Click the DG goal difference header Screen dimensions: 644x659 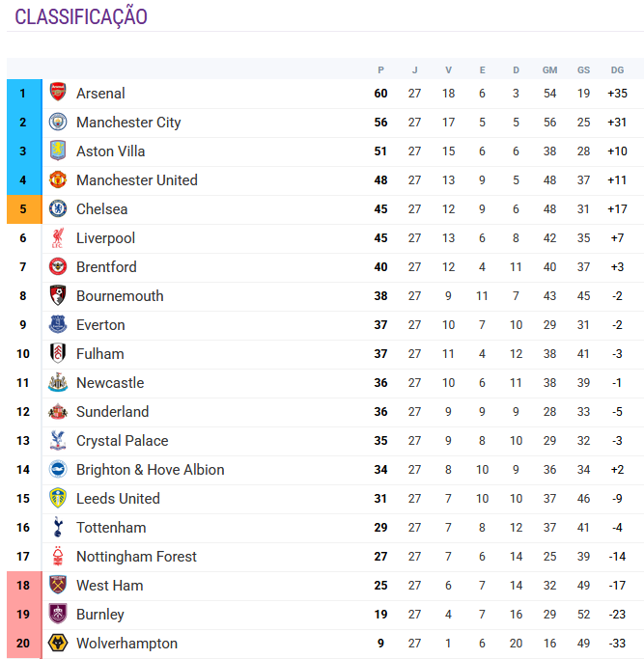point(617,69)
